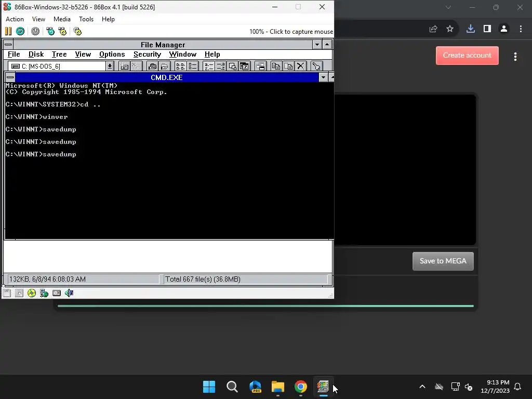Pause the 86Box emulation
The width and height of the screenshot is (532, 399).
[8, 32]
